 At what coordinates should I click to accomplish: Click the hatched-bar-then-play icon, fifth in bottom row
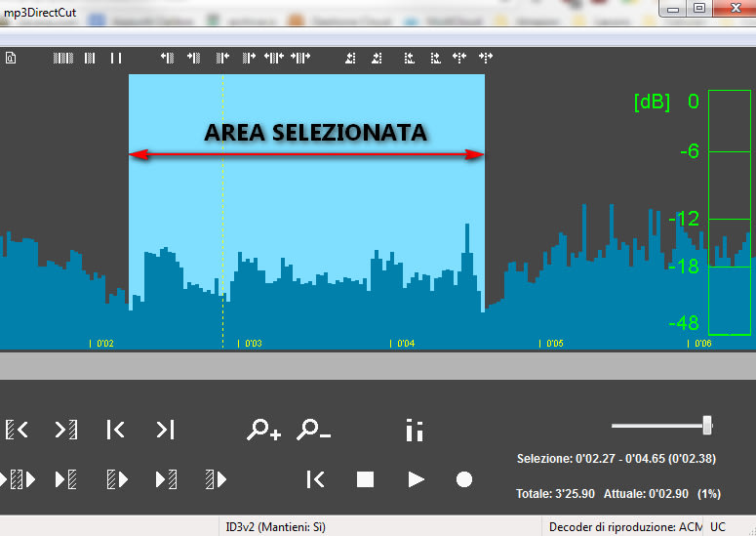[216, 479]
